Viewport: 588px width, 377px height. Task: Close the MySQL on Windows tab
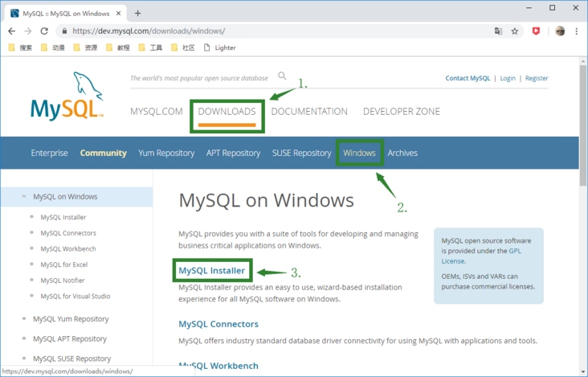click(119, 14)
